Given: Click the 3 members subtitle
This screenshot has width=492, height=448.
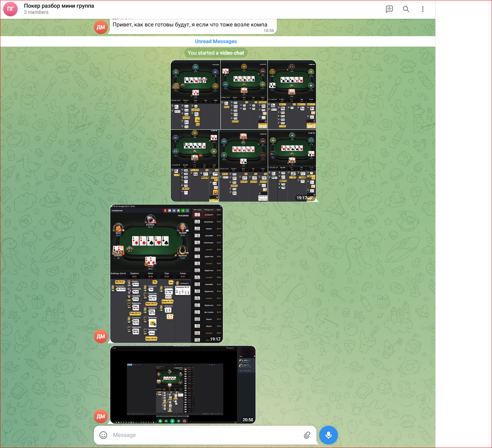Looking at the screenshot, I should pos(36,12).
